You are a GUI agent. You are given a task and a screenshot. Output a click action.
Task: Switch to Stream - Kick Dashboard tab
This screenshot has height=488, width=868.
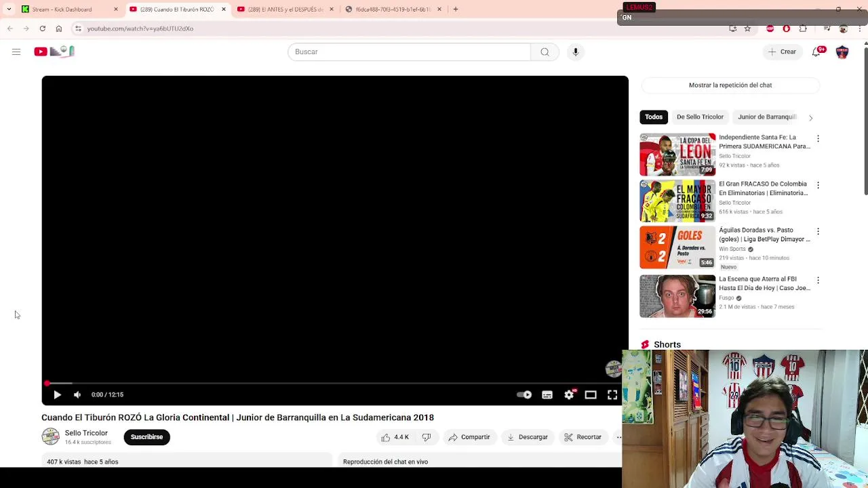click(x=69, y=9)
